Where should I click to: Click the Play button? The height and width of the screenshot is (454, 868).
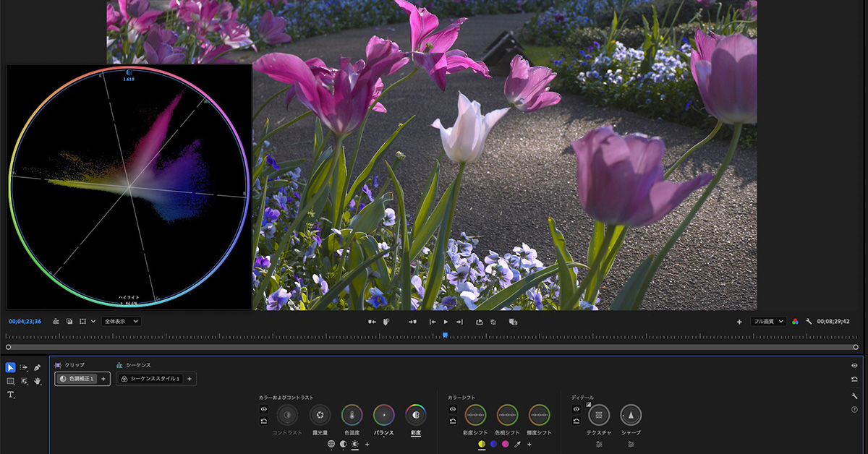[446, 322]
